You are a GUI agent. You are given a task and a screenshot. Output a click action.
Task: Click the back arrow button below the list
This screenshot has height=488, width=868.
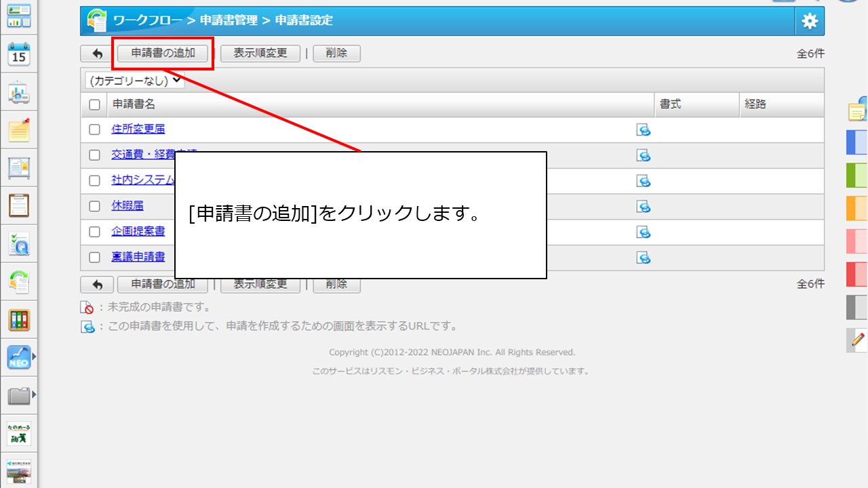tap(97, 284)
